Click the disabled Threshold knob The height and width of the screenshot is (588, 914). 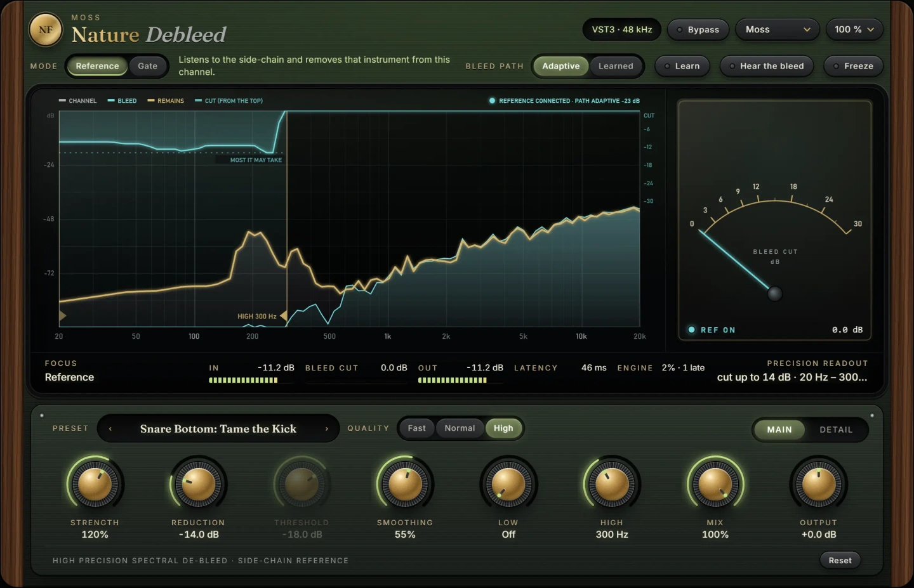(x=302, y=485)
